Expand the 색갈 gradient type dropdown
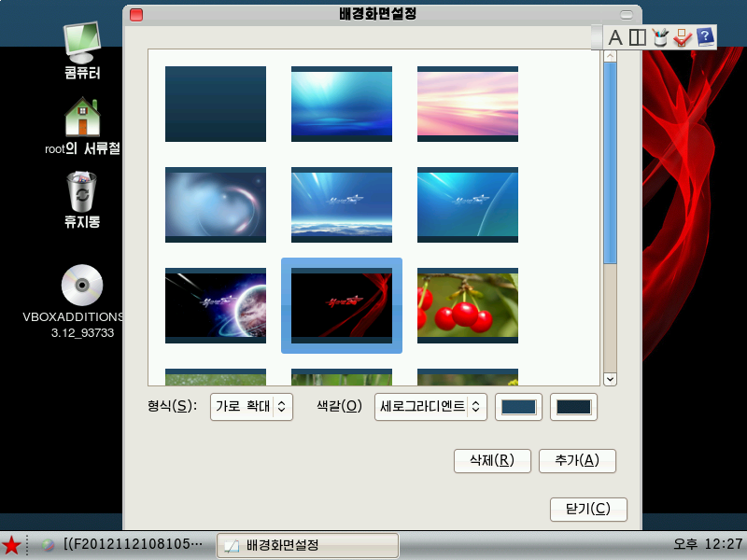Viewport: 747px width, 560px height. pyautogui.click(x=430, y=407)
